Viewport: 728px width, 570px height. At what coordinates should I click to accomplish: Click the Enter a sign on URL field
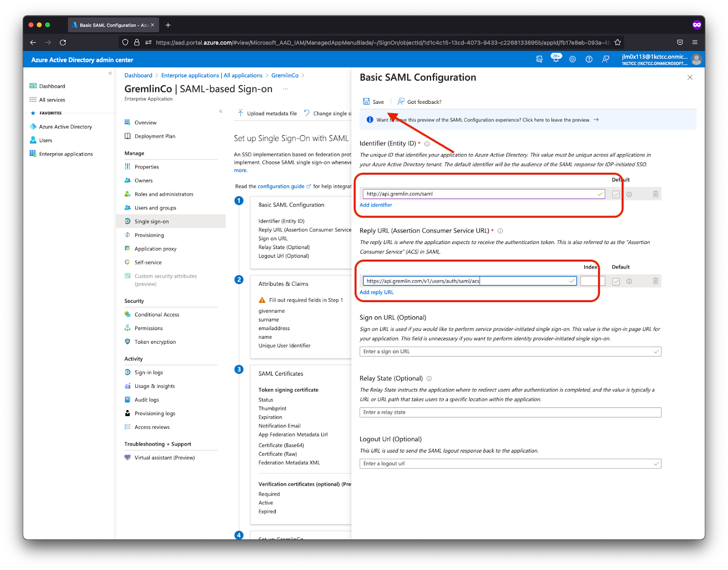click(x=510, y=351)
